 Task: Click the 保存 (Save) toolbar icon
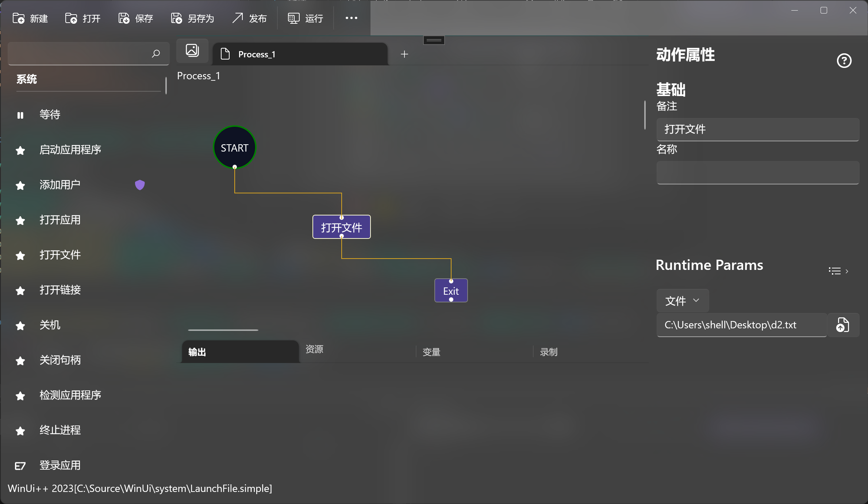123,18
